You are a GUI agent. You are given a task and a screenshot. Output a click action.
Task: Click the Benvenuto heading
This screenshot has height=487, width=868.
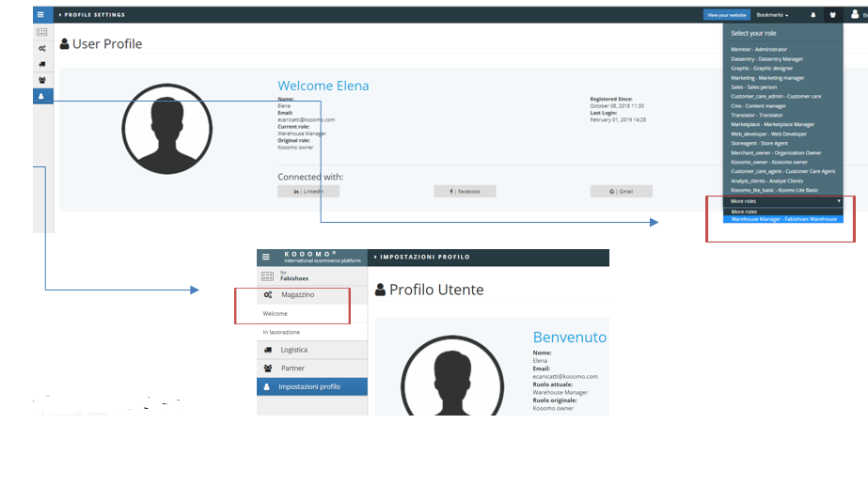pyautogui.click(x=570, y=337)
